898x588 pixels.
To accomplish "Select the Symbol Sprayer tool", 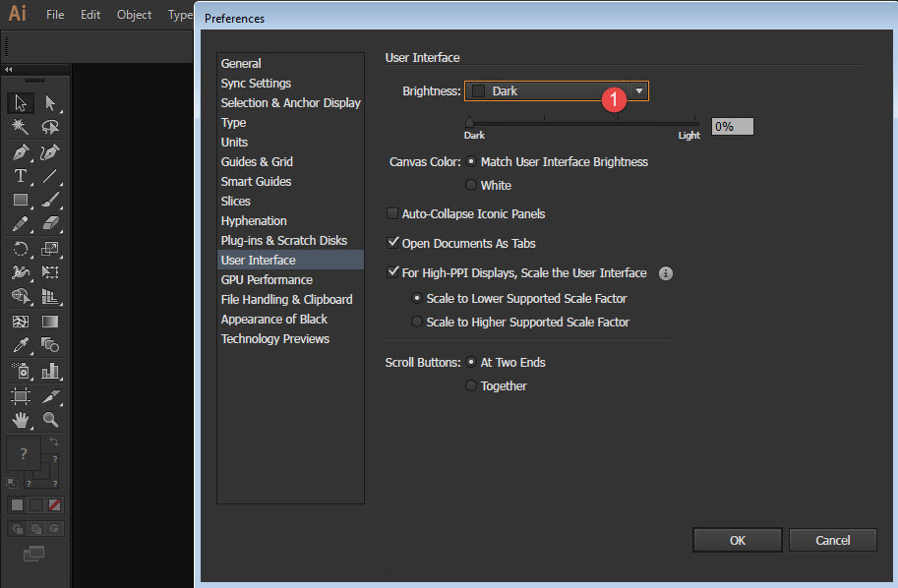I will (x=21, y=371).
